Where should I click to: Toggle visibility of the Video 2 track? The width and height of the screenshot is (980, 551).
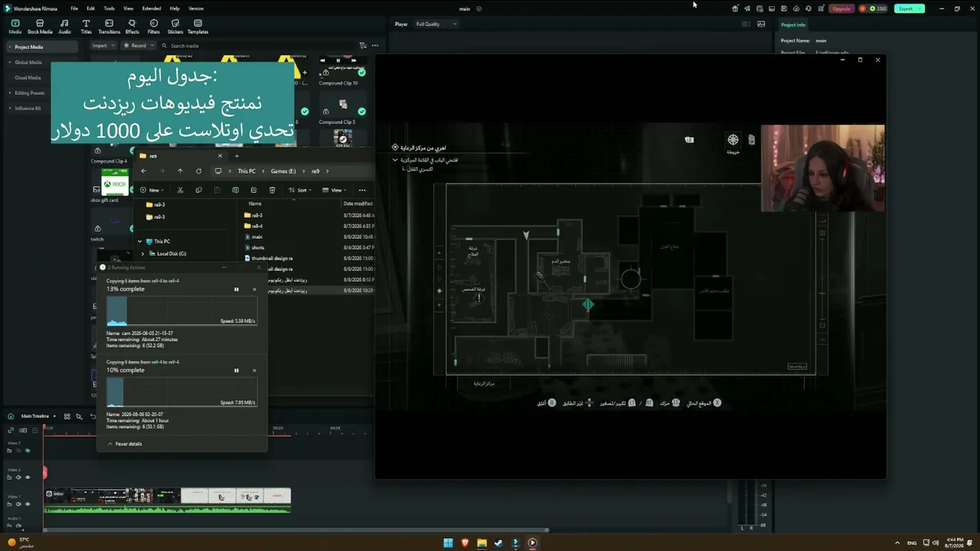click(28, 478)
